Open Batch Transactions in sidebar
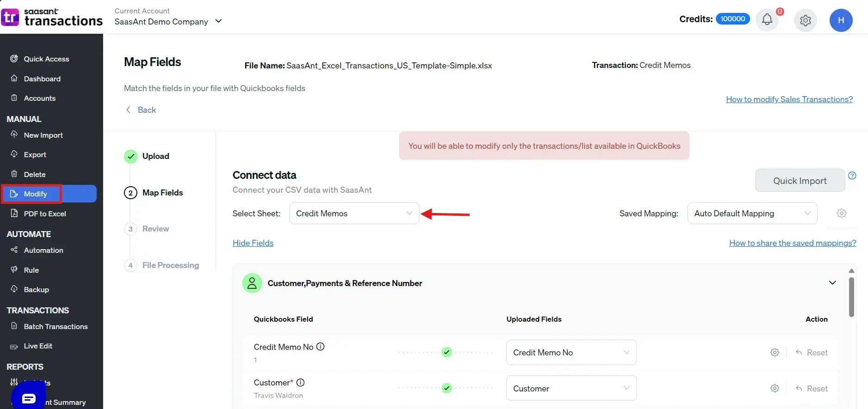 [x=55, y=327]
